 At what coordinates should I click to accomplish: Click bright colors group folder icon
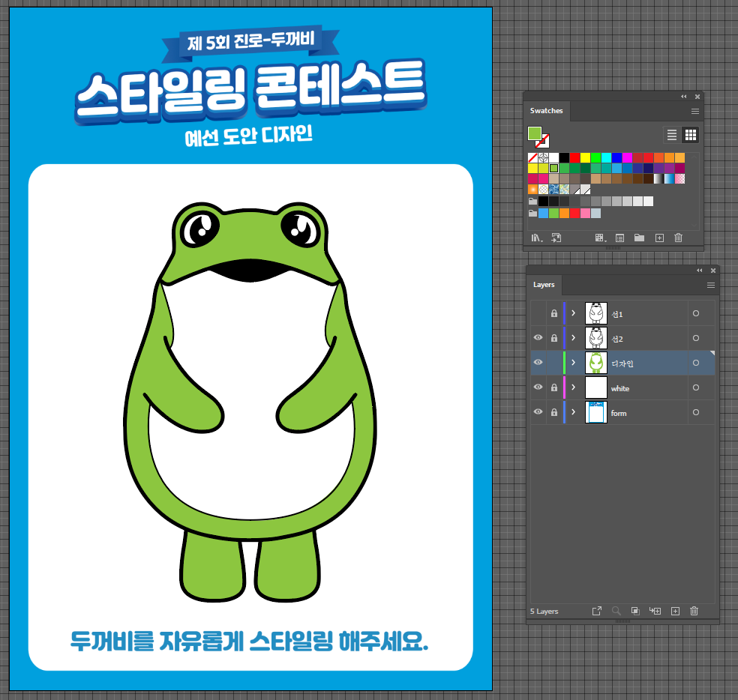click(532, 213)
